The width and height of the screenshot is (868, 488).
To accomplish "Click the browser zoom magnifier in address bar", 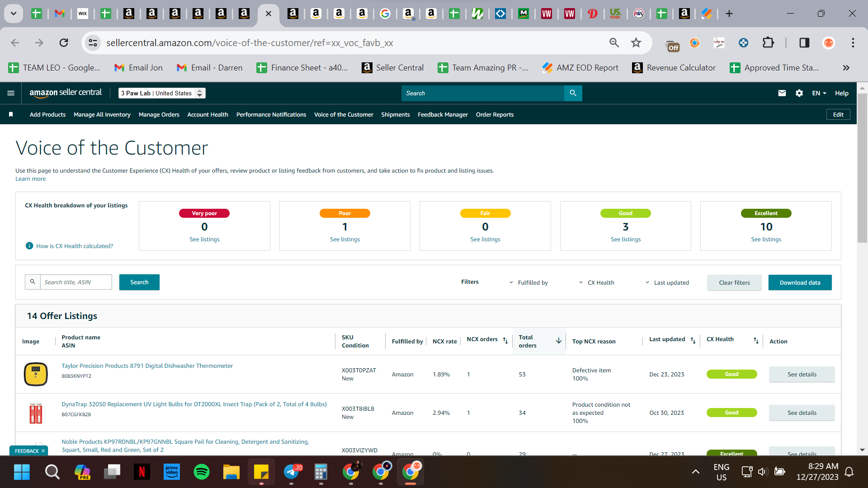I will pyautogui.click(x=613, y=43).
